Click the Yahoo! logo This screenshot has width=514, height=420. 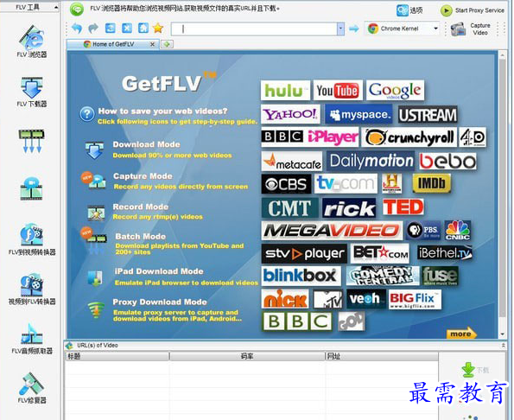tap(290, 114)
